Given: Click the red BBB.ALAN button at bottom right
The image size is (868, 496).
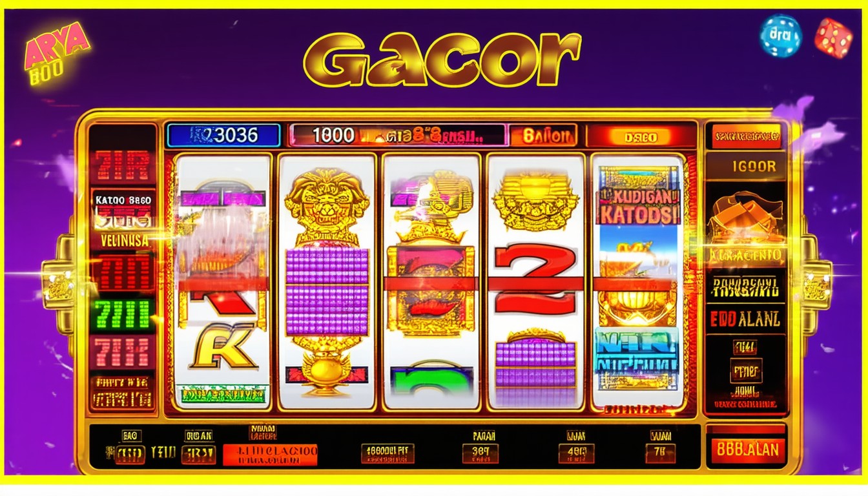Looking at the screenshot, I should coord(747,449).
